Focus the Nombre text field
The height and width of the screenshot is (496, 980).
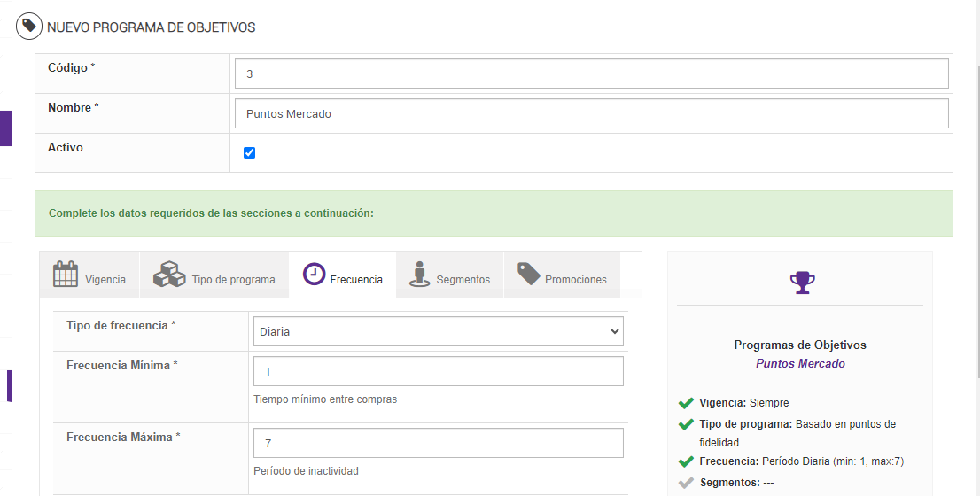pos(591,113)
